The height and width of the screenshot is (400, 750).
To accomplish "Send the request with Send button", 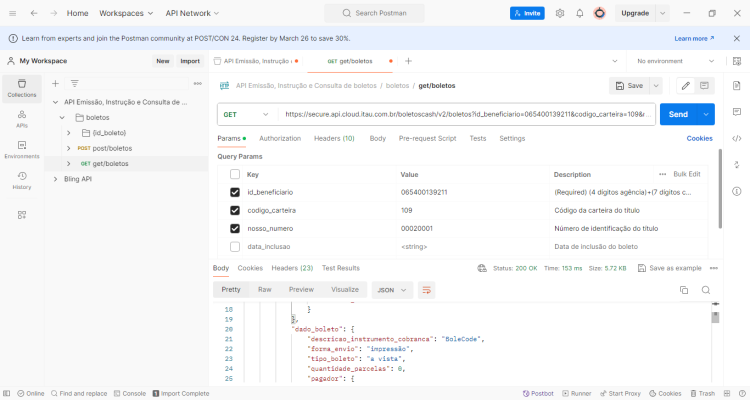I will tap(678, 114).
